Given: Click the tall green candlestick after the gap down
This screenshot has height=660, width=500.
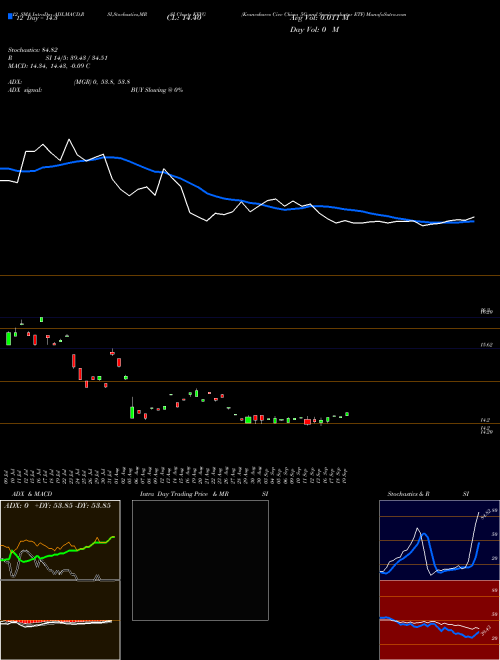Looking at the screenshot, I should (132, 410).
